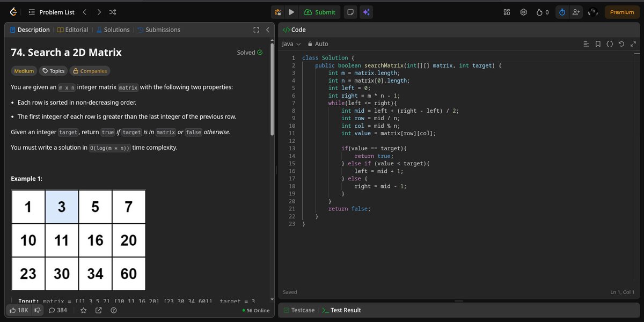Image resolution: width=644 pixels, height=322 pixels.
Task: Switch to the Description tab
Action: 30,30
